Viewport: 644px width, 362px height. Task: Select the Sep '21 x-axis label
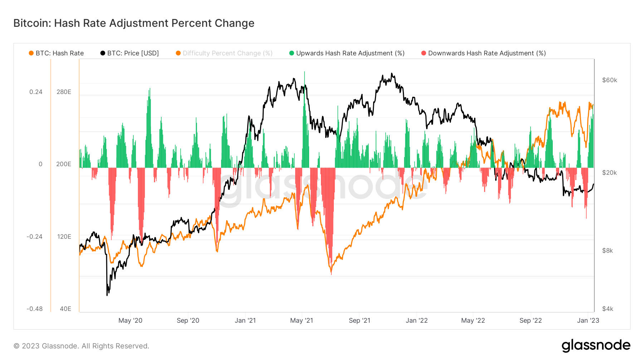pyautogui.click(x=360, y=321)
